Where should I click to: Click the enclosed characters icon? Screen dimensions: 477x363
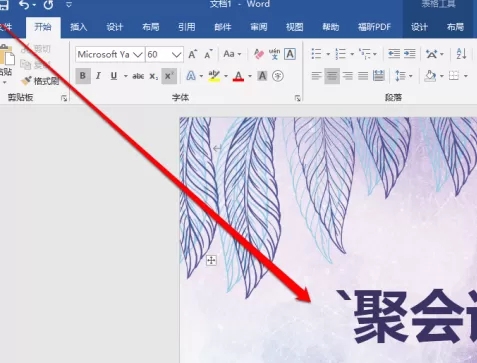pyautogui.click(x=278, y=76)
